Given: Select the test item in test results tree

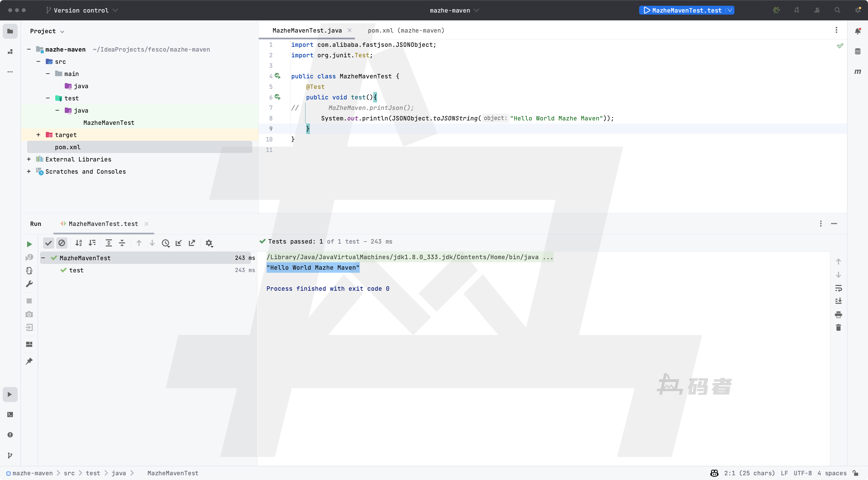Looking at the screenshot, I should (x=76, y=270).
